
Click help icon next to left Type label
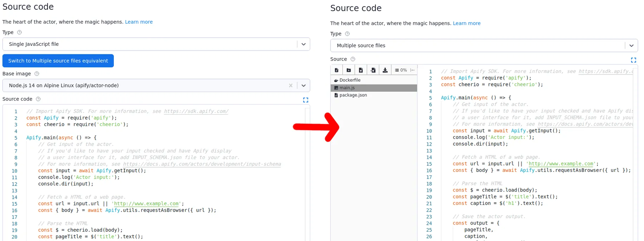coord(20,32)
